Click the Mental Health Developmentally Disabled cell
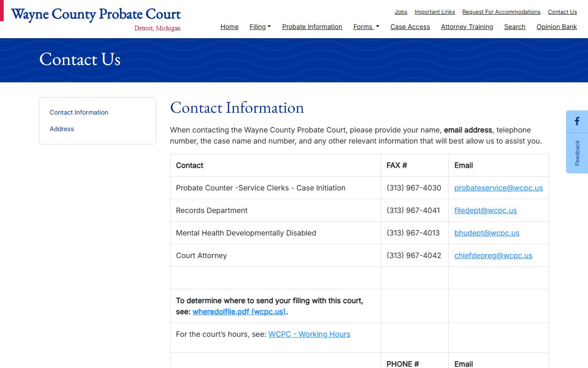 tap(276, 233)
